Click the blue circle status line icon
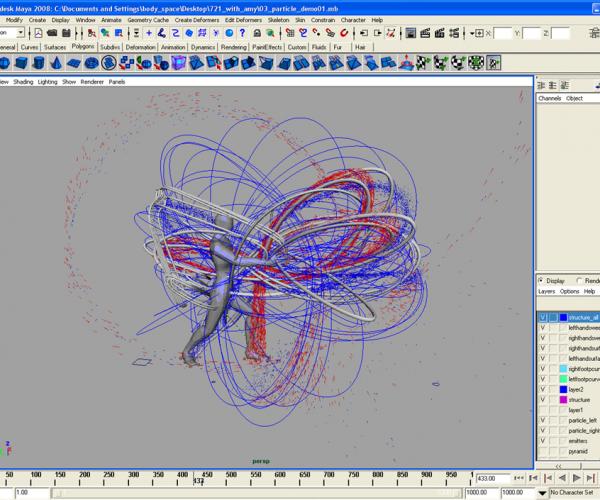Screen dimensions: 600x500 pyautogui.click(x=229, y=33)
